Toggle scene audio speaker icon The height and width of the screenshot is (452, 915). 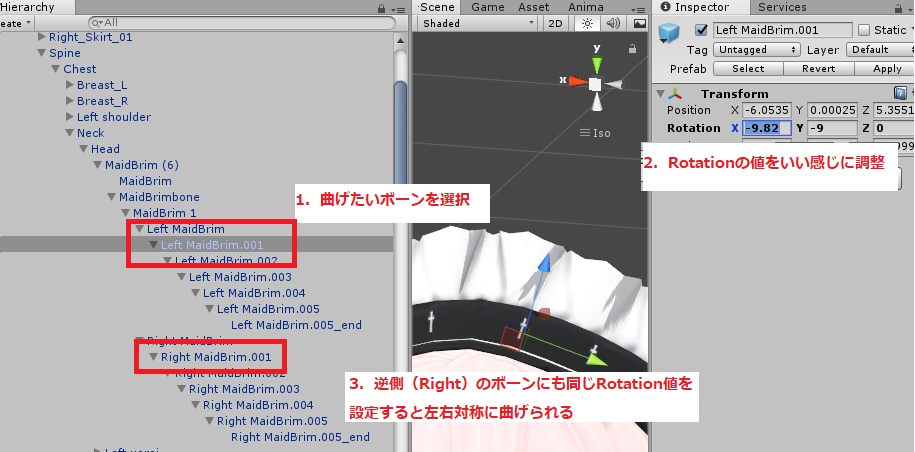pos(613,23)
